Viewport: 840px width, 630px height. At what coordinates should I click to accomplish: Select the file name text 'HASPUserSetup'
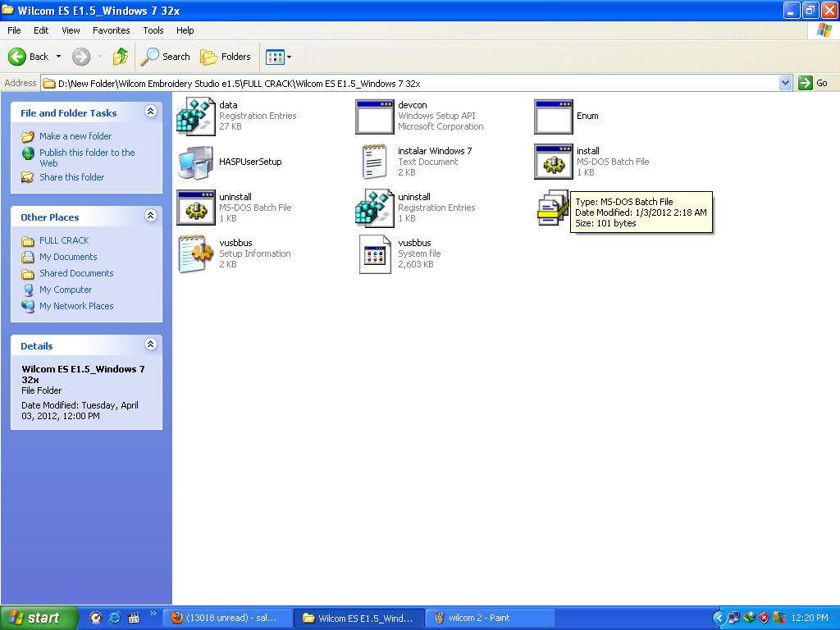click(x=250, y=162)
